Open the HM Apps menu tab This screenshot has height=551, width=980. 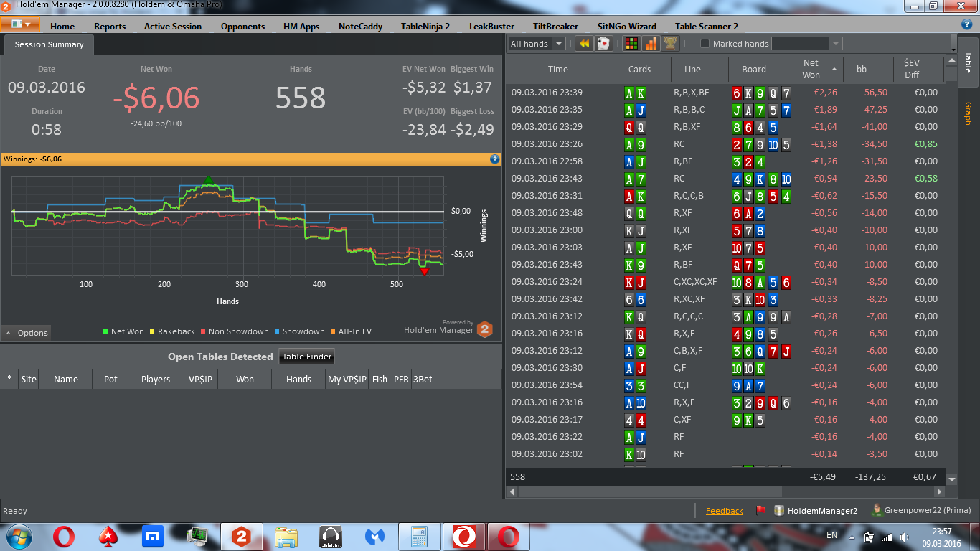click(x=301, y=26)
